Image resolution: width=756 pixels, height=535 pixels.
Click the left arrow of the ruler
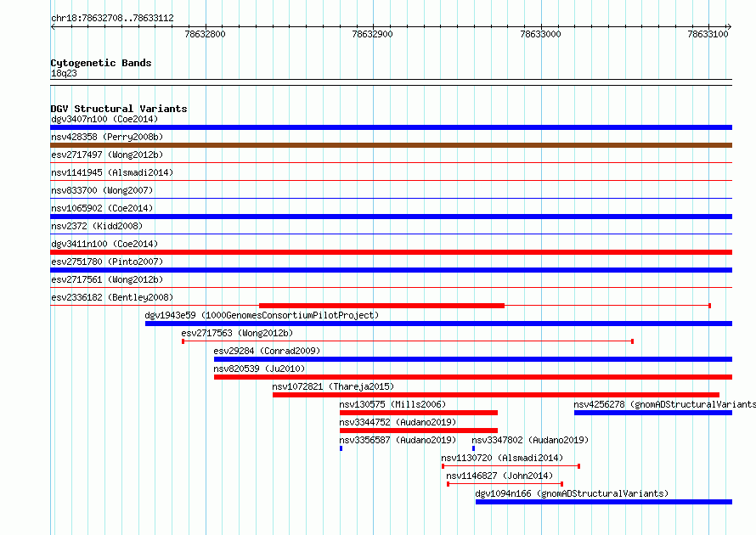[53, 27]
